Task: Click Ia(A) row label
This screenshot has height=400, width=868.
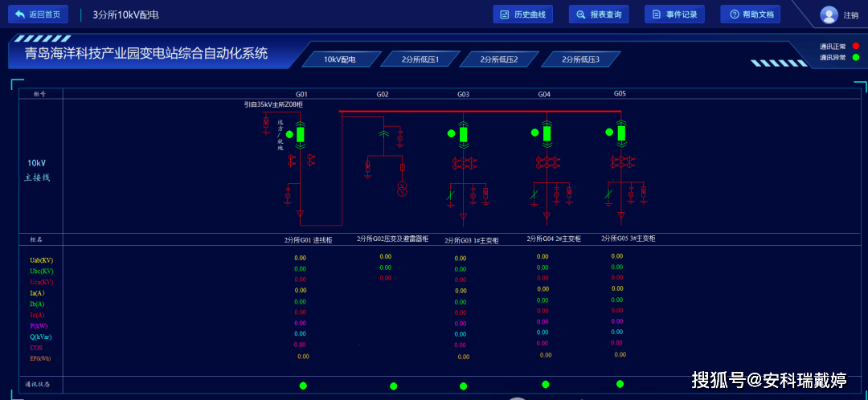Action: coord(38,293)
